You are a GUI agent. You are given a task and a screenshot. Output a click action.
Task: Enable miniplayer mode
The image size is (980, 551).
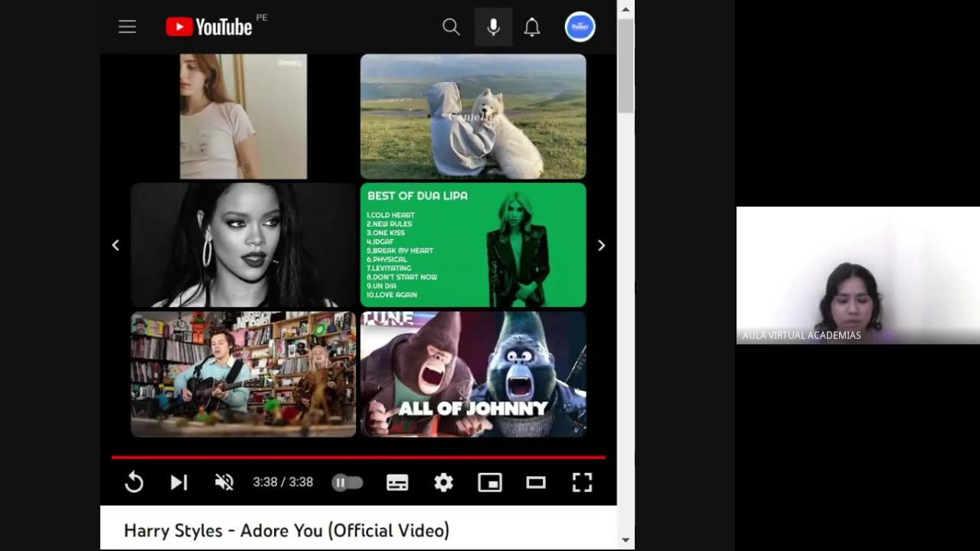tap(490, 482)
